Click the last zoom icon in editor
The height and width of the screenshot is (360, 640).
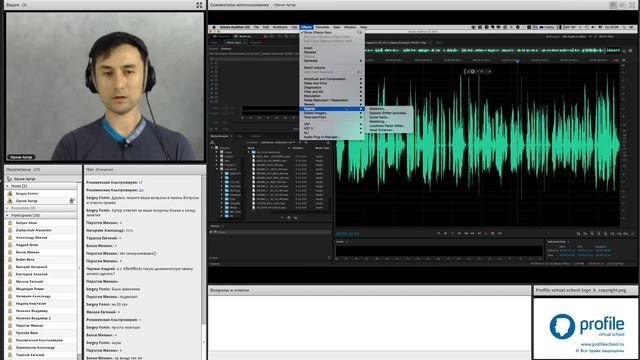point(632,234)
